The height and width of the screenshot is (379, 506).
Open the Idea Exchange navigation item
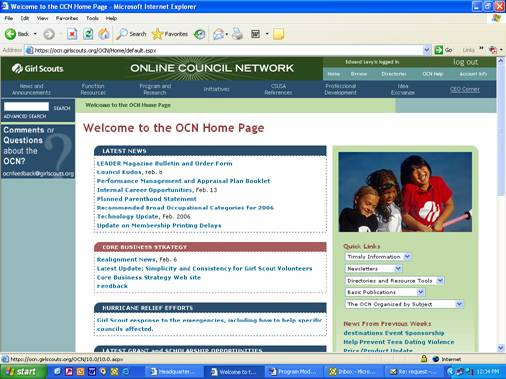tap(403, 89)
